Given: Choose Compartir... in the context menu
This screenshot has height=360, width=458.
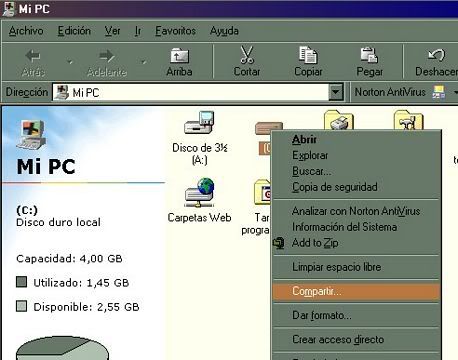Looking at the screenshot, I should pos(356,291).
